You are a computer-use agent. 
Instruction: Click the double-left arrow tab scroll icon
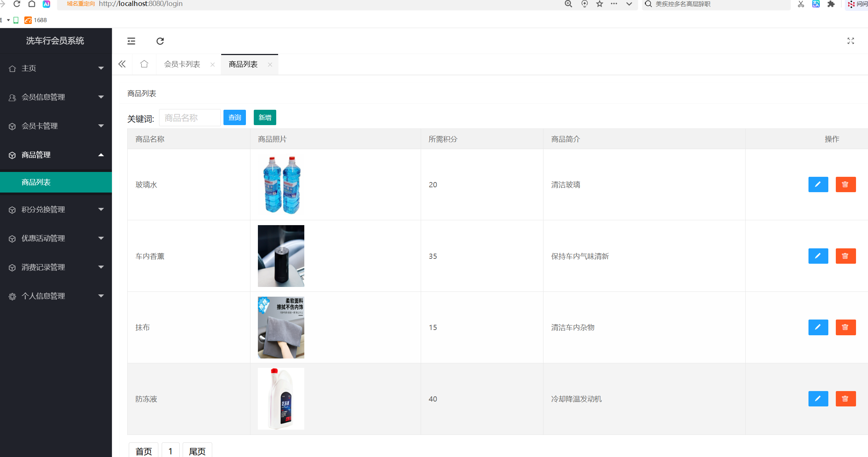point(122,64)
